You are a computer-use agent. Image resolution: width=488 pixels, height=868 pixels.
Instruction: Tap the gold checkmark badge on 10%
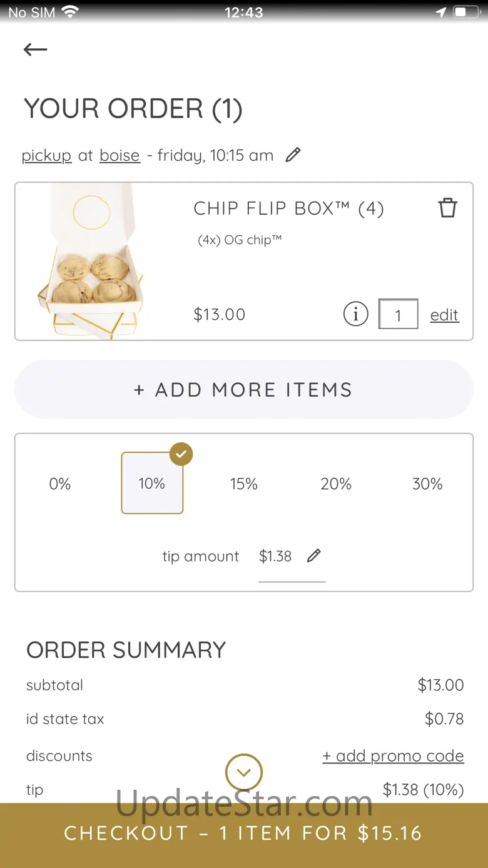click(x=181, y=454)
